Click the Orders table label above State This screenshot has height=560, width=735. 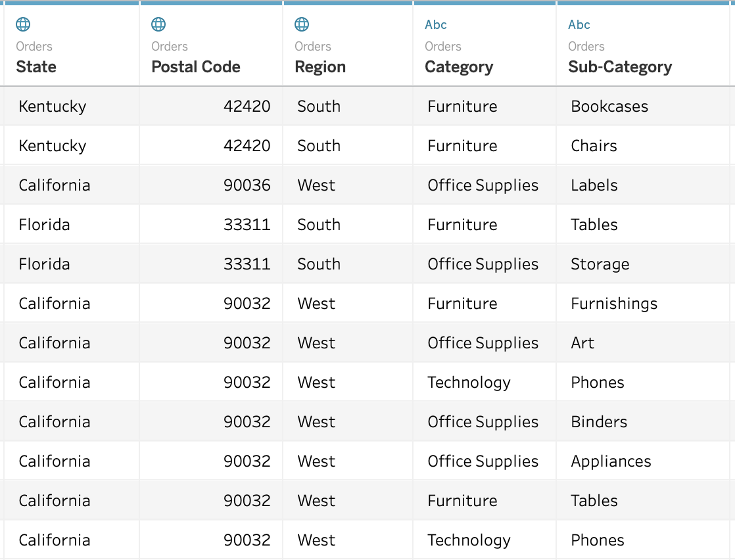tap(34, 47)
